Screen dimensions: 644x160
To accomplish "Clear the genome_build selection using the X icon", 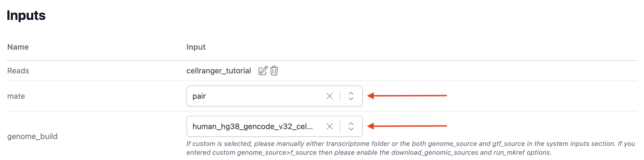I will coord(329,126).
